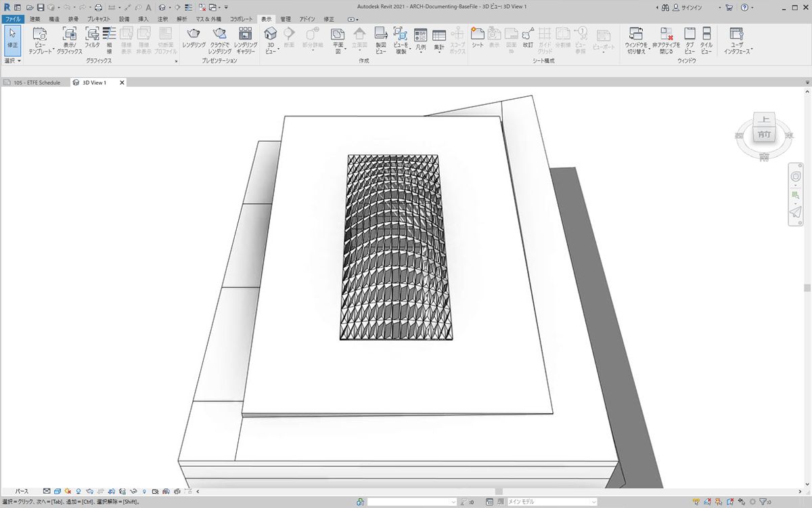
Task: Open クラウドでレンダリング tool
Action: click(x=220, y=41)
